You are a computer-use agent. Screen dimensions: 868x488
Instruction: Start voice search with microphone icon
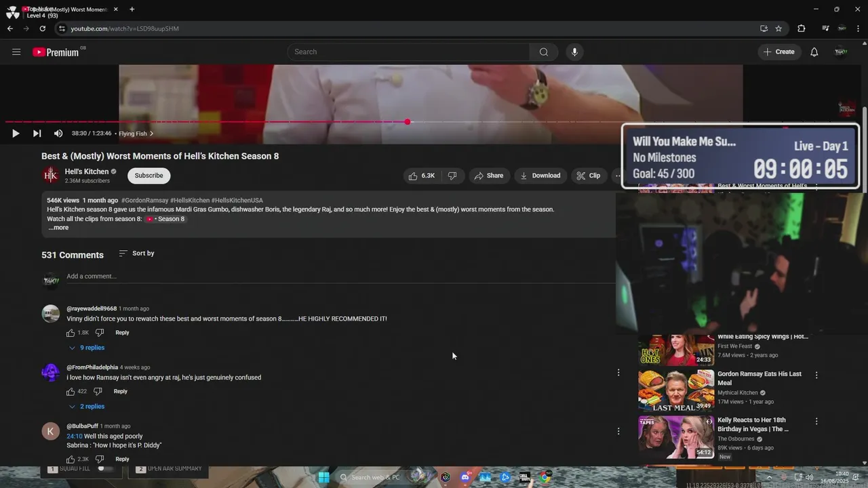(x=574, y=52)
